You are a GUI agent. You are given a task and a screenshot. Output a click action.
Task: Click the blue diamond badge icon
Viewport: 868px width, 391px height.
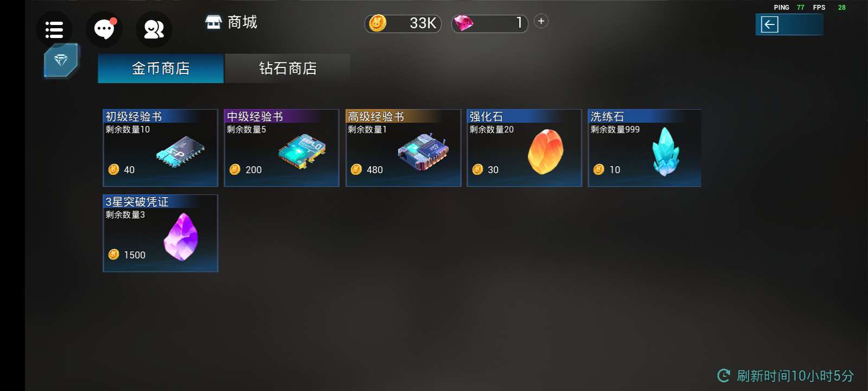coord(61,60)
